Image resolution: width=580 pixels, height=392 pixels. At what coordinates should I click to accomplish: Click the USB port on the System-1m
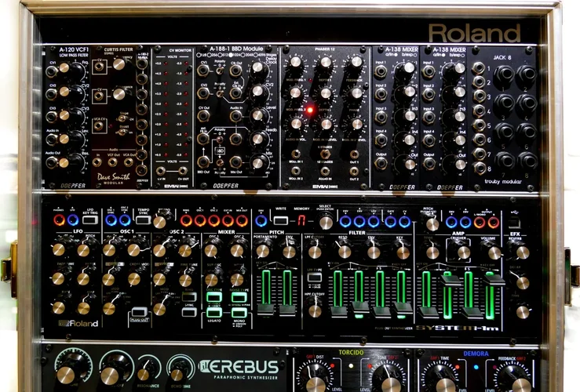click(x=515, y=223)
